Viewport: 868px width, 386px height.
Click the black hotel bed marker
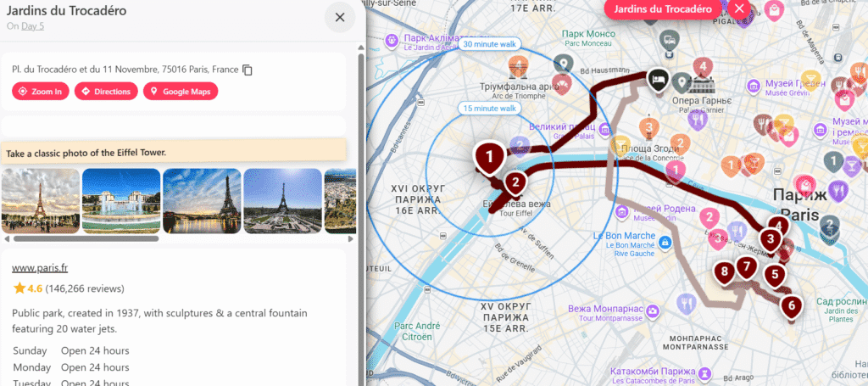(x=657, y=79)
